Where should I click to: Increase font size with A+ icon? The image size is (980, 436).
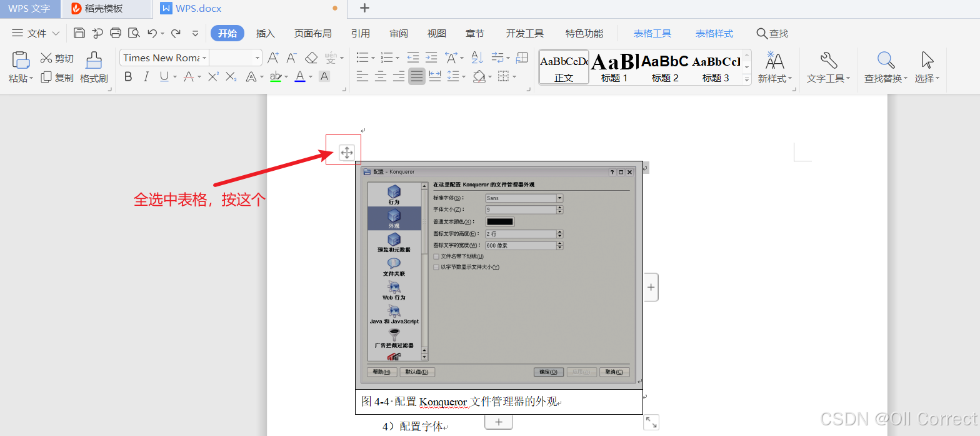(x=272, y=58)
